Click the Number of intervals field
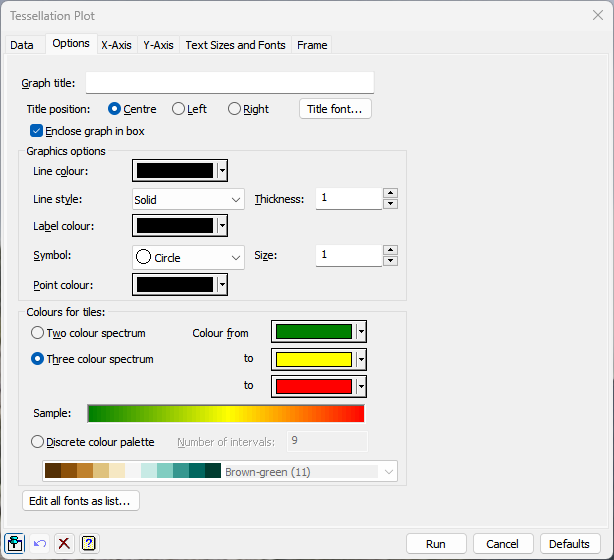Viewport: 614px width, 560px height. (327, 441)
